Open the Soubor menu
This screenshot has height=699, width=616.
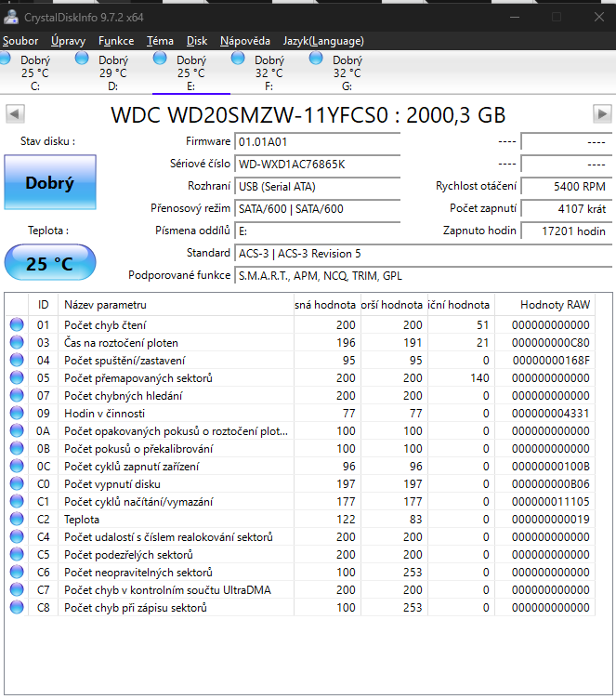[20, 41]
